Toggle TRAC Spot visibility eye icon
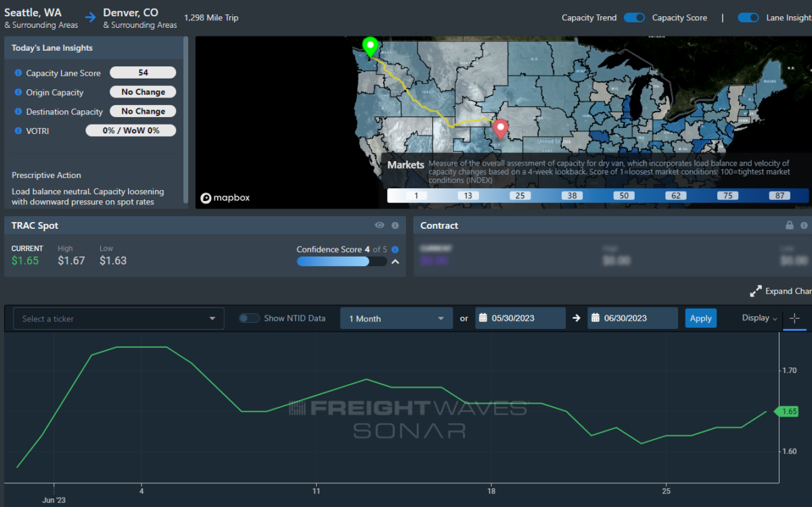812x507 pixels. click(380, 225)
